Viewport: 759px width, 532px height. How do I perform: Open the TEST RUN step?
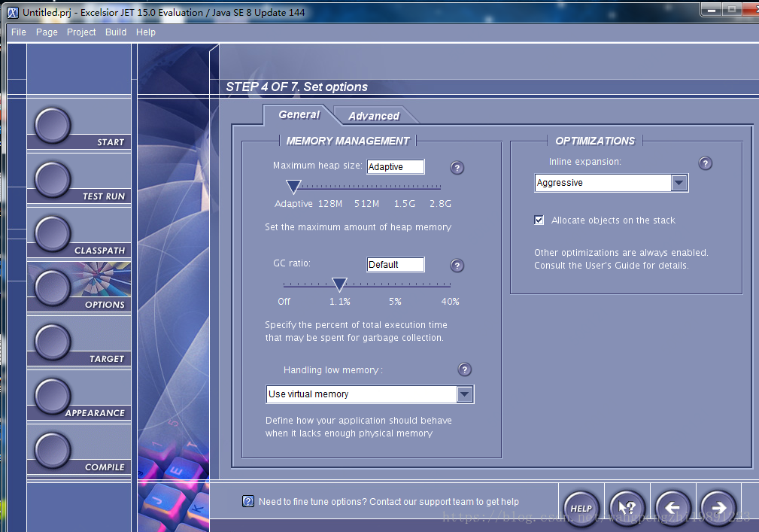coord(52,179)
